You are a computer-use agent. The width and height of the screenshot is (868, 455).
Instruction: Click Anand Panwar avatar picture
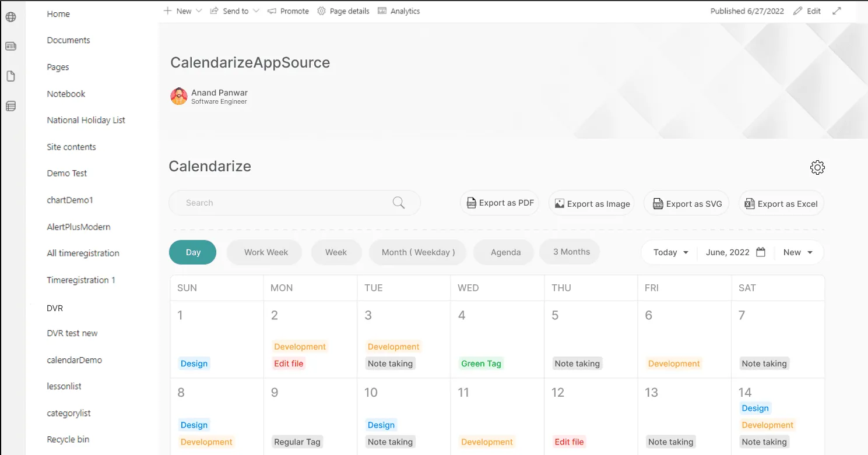pos(179,96)
